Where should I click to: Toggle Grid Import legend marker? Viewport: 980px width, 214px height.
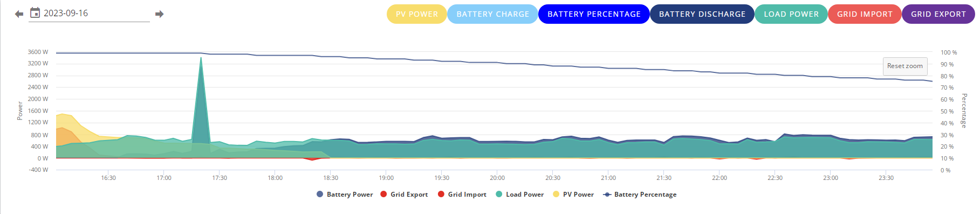(441, 195)
